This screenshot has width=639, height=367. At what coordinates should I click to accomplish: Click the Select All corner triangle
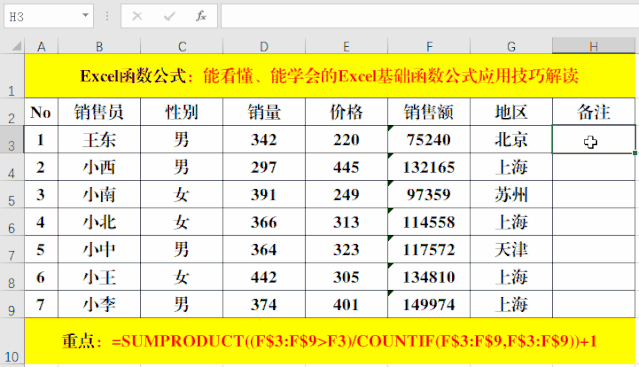click(16, 46)
